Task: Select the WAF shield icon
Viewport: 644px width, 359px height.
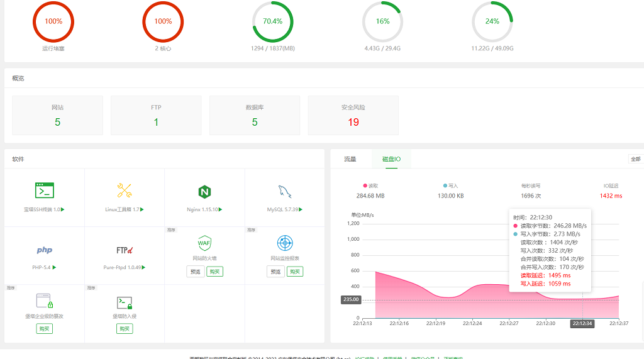Action: coord(204,243)
